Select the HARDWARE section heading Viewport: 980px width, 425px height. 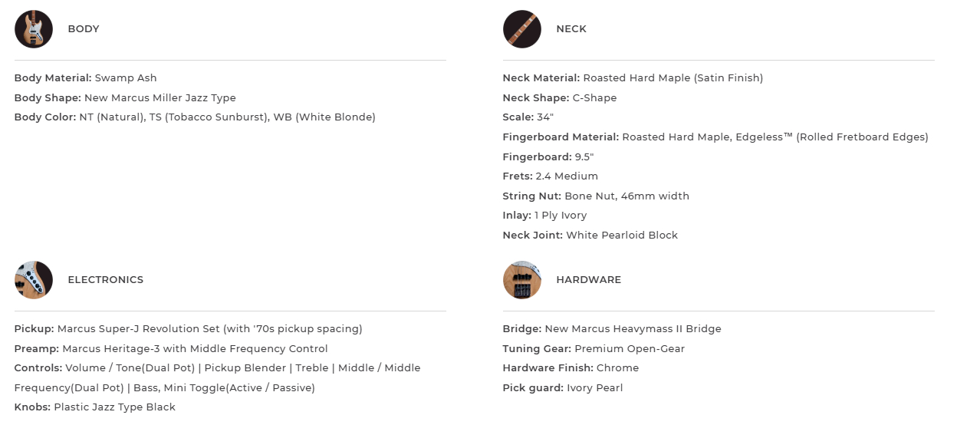(589, 280)
